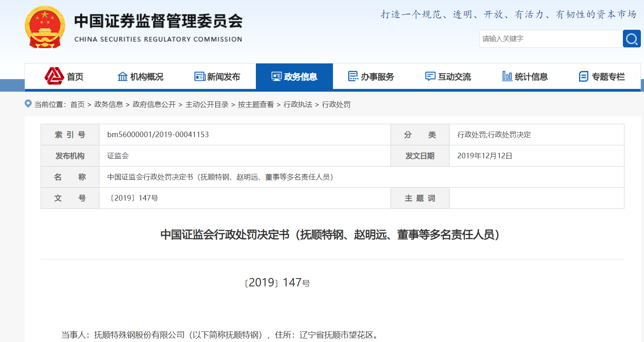Click the national emblem logo
The width and height of the screenshot is (644, 342).
tap(45, 27)
